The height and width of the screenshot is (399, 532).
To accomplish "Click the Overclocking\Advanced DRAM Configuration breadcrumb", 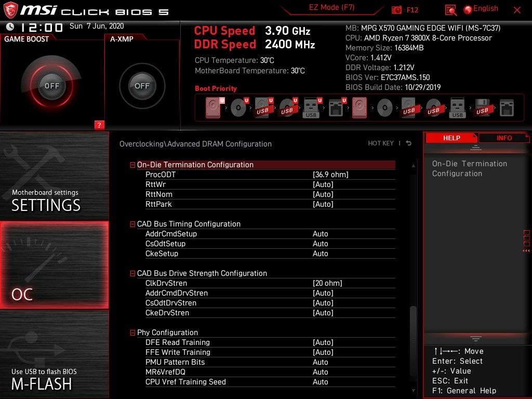I will [x=195, y=143].
